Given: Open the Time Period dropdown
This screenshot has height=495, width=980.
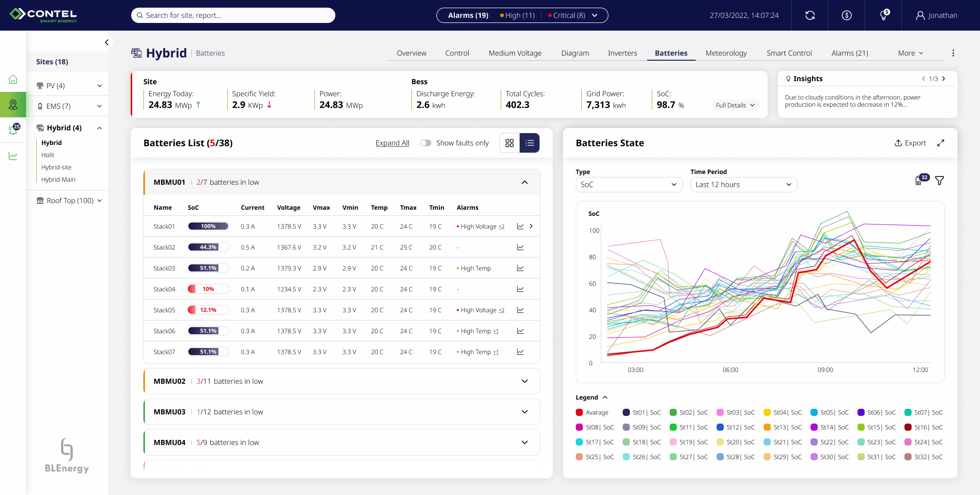Looking at the screenshot, I should click(744, 185).
